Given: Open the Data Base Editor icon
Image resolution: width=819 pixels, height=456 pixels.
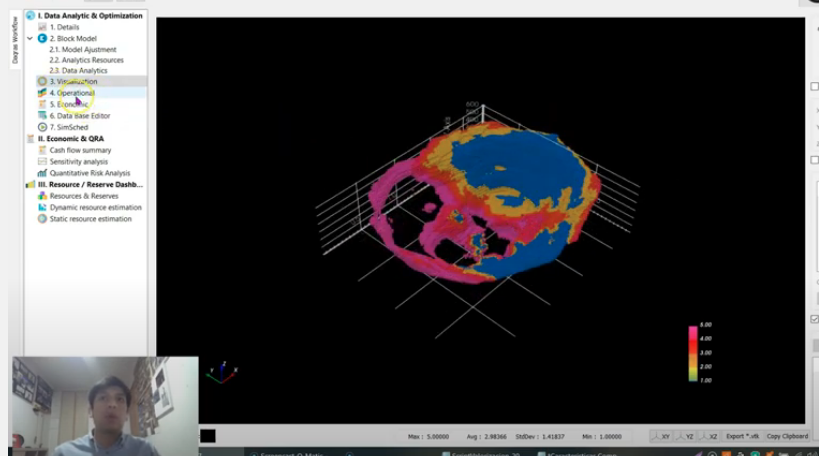Looking at the screenshot, I should [x=42, y=116].
